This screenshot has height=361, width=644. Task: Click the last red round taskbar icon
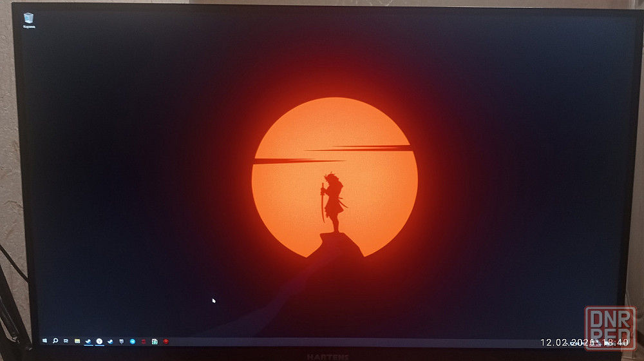tap(166, 340)
